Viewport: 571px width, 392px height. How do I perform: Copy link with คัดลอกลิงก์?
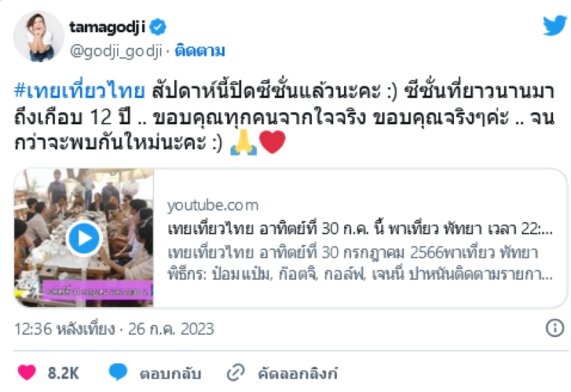(298, 373)
